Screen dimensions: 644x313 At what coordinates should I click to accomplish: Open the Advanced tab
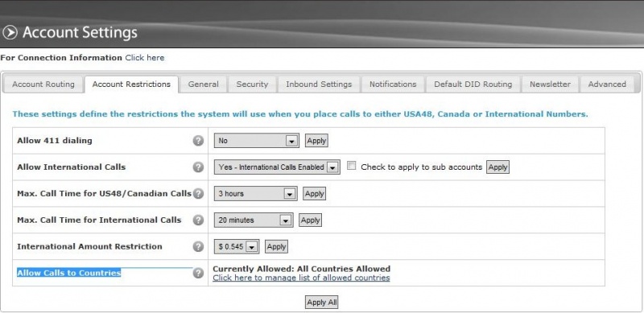pyautogui.click(x=607, y=84)
